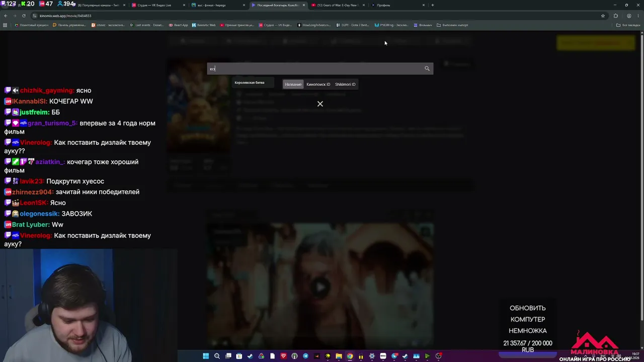This screenshot has width=644, height=362.
Task: Switch search mode to Кинопоиск ID
Action: 318,84
